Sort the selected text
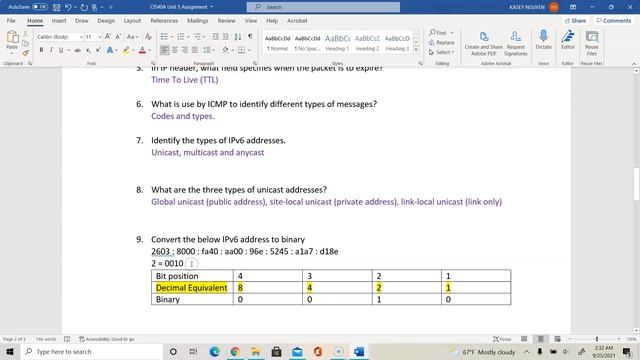640x360 pixels. point(238,37)
